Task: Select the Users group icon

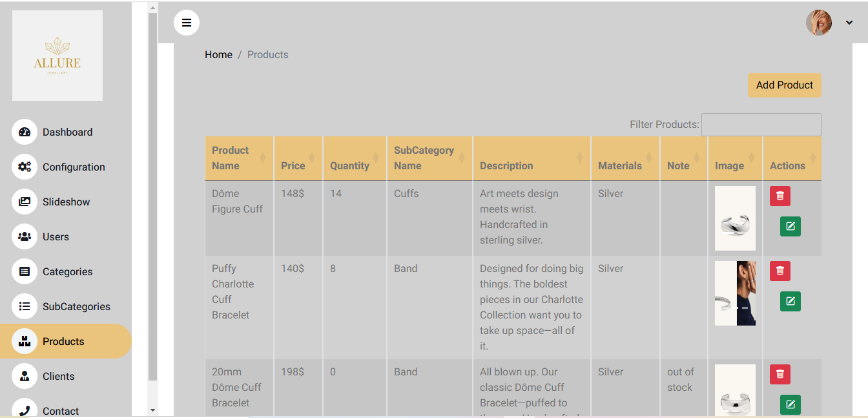Action: (25, 236)
